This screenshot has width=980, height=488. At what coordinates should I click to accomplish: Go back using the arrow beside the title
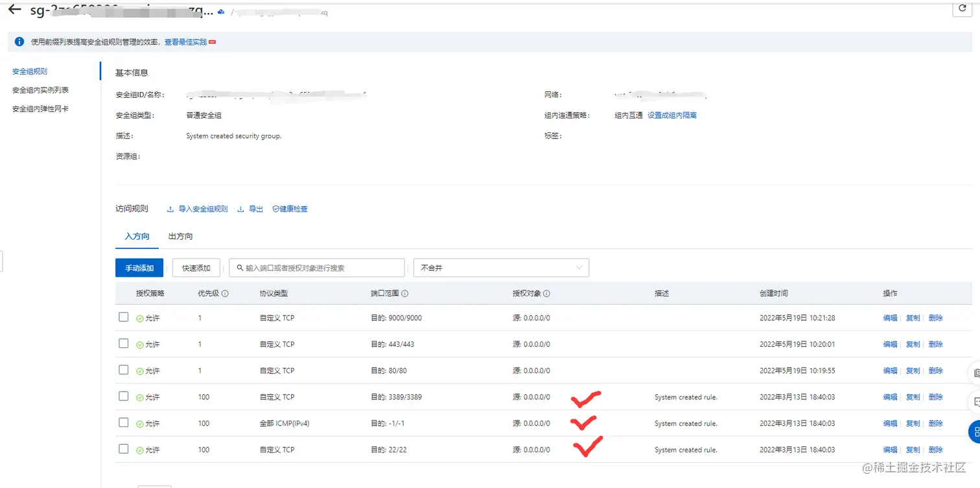[x=14, y=10]
